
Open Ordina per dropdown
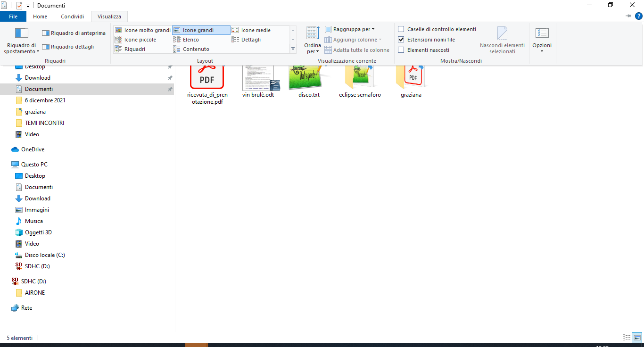click(313, 40)
